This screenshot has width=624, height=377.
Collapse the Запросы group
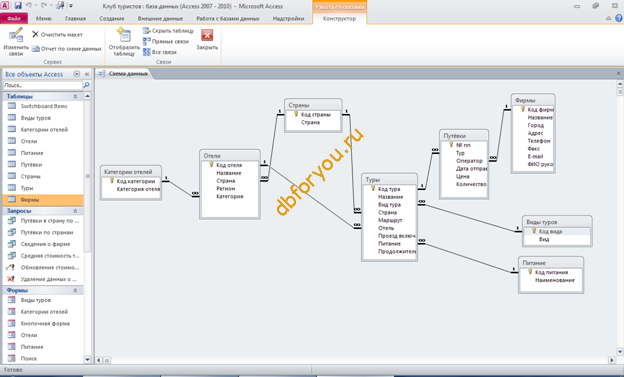pyautogui.click(x=75, y=211)
